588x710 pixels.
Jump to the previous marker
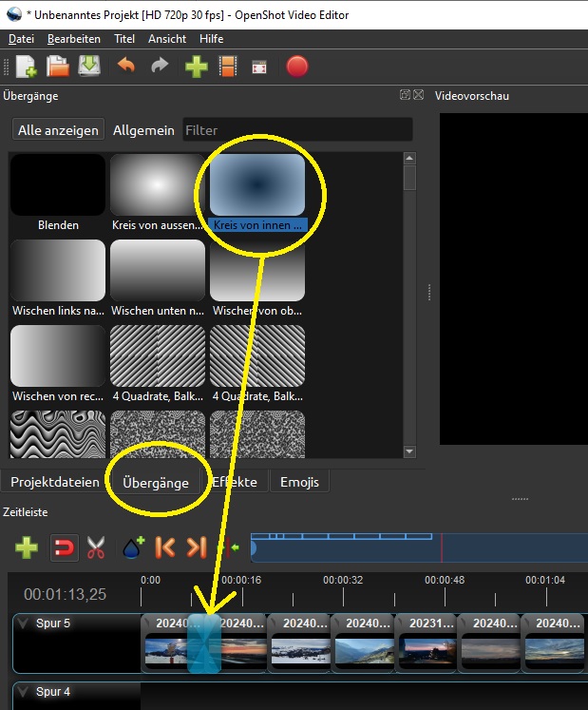tap(164, 547)
